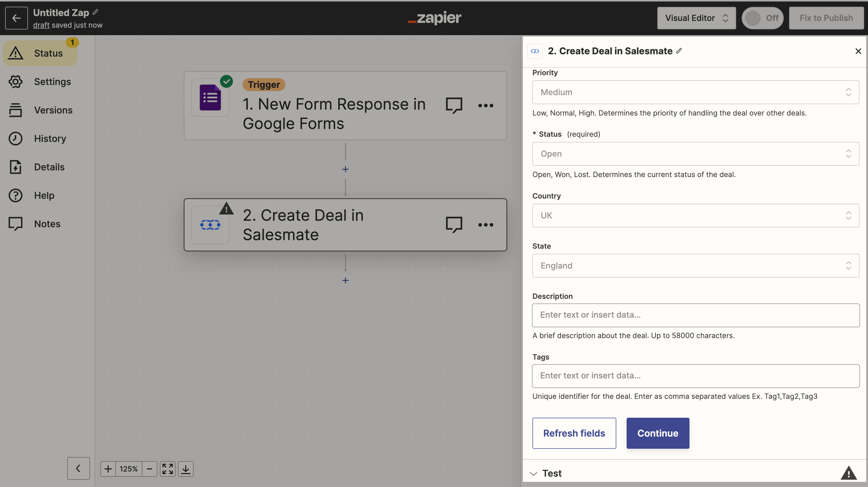
Task: Open the Priority dropdown
Action: tap(695, 92)
